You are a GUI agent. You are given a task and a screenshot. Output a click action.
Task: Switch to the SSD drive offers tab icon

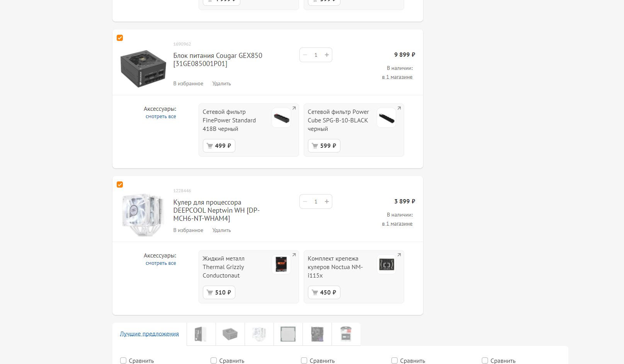(x=346, y=334)
